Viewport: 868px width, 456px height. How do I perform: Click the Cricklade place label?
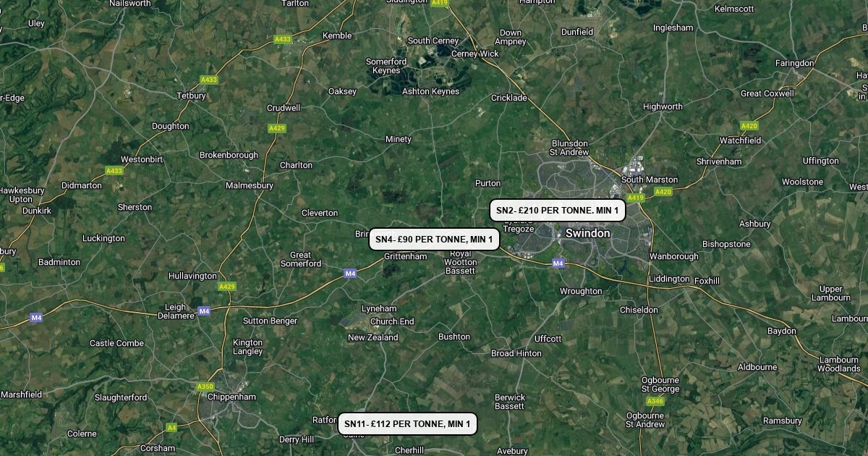pyautogui.click(x=509, y=98)
